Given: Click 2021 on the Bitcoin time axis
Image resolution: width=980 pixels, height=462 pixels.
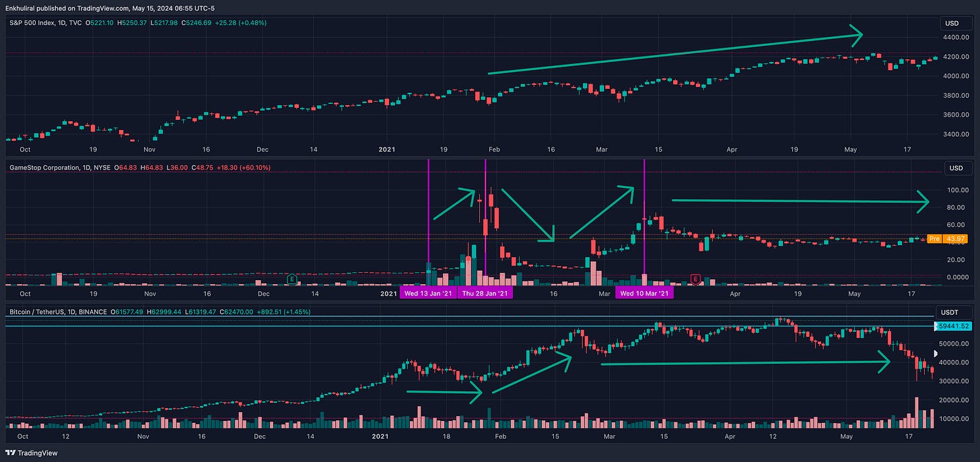Looking at the screenshot, I should [x=380, y=436].
